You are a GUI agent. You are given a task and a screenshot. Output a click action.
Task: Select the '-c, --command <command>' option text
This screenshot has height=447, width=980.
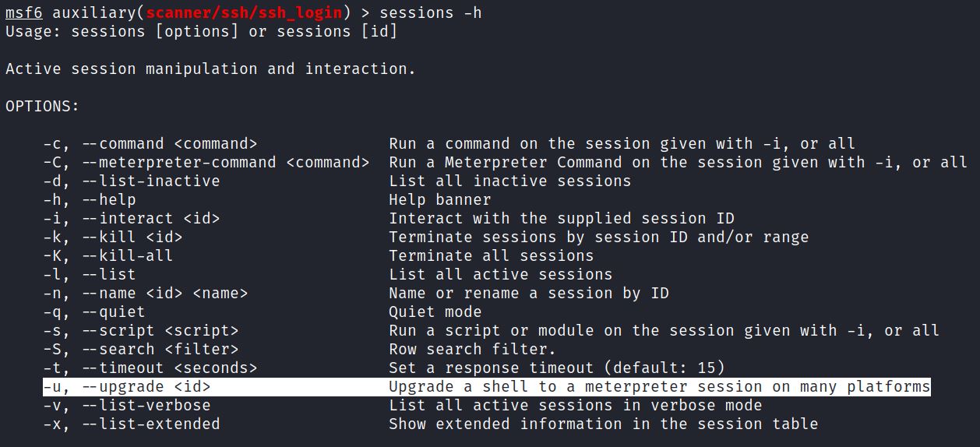point(150,144)
